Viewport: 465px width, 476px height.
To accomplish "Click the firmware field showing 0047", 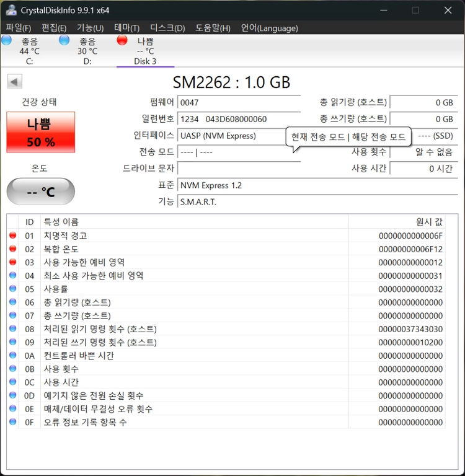I will tap(239, 102).
